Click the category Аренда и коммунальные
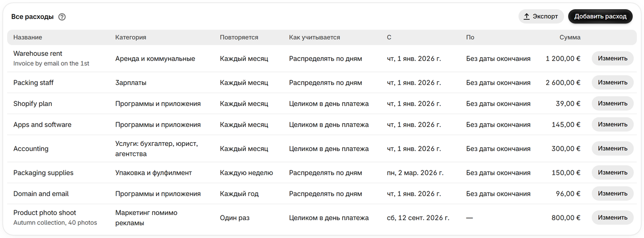644x238 pixels. tap(155, 58)
